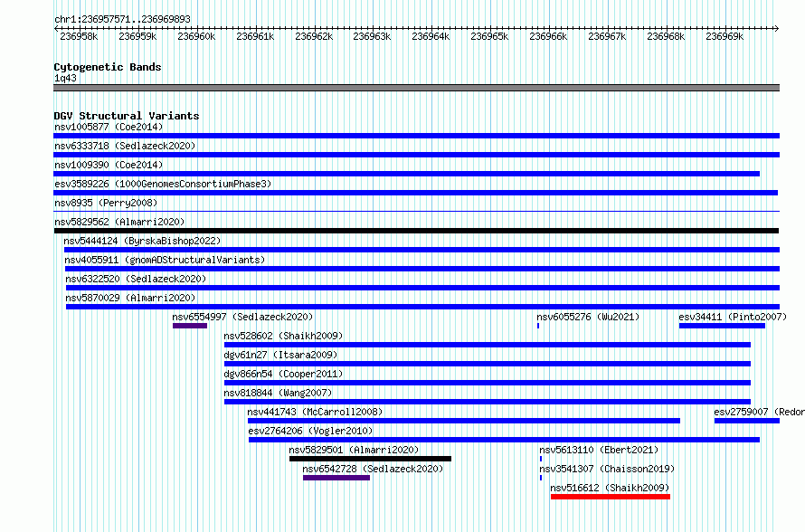This screenshot has height=532, width=805.
Task: Click the black nsv5829501 (Almarri2020) bar
Action: coord(370,459)
